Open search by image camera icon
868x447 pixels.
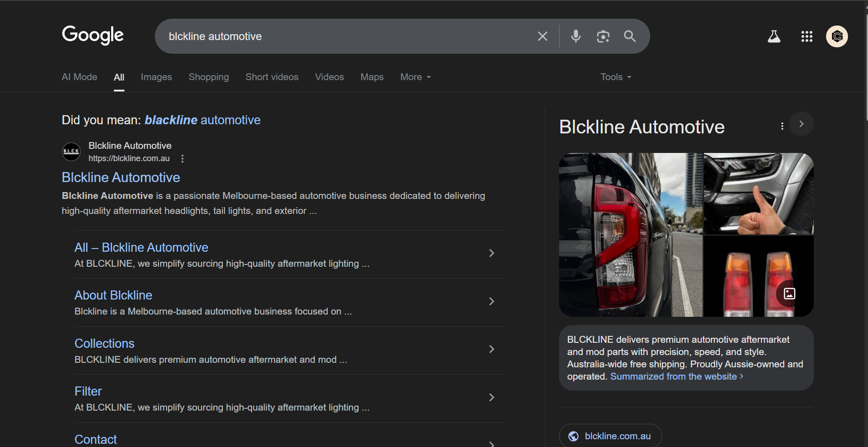coord(603,36)
